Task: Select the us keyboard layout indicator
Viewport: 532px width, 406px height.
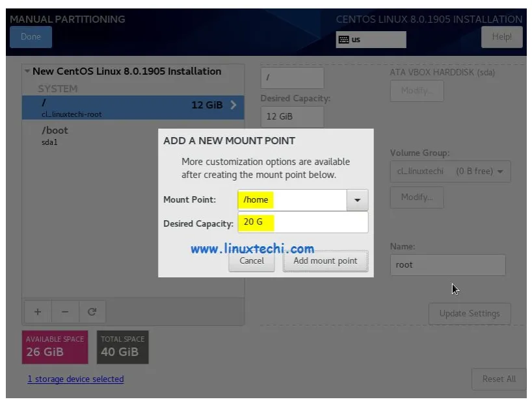Action: point(371,40)
